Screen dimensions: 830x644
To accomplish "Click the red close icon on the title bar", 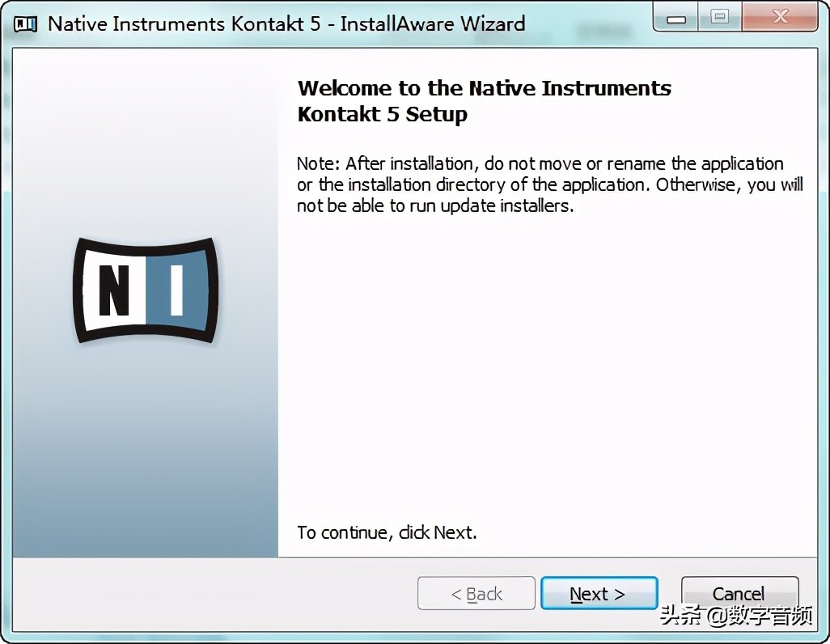I will (779, 16).
